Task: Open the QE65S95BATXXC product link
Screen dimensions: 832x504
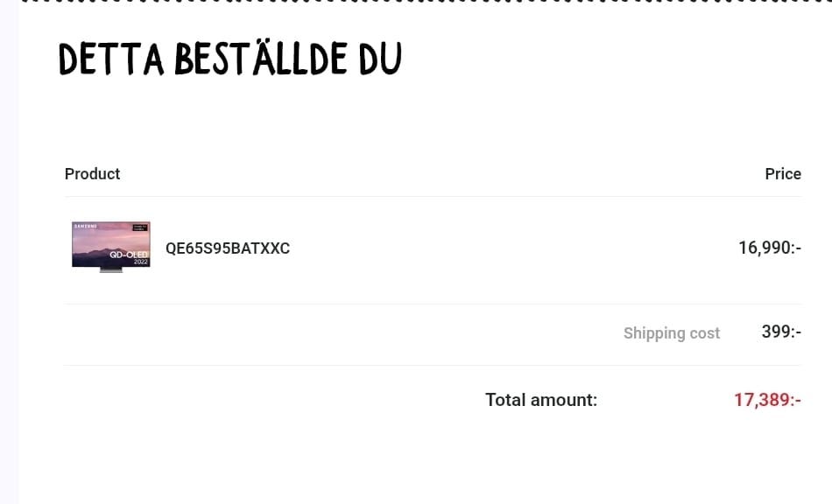Action: [x=228, y=248]
